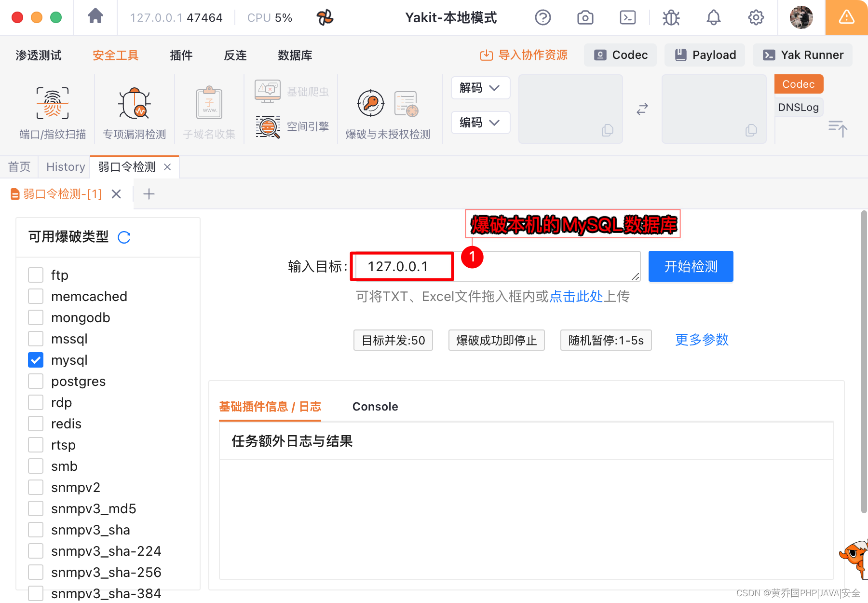Click the orange crab mascot icon
The image size is (868, 603).
pyautogui.click(x=854, y=560)
